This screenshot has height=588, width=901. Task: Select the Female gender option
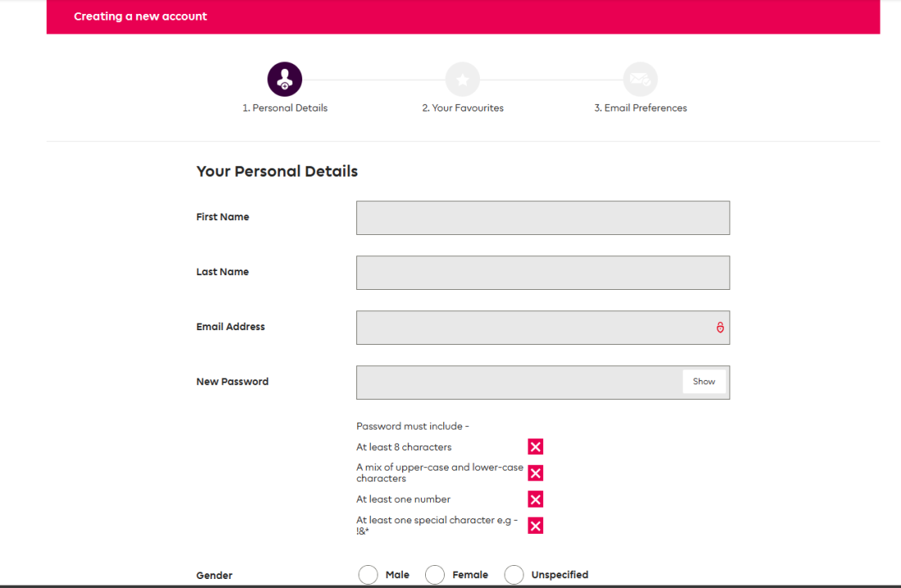click(435, 575)
